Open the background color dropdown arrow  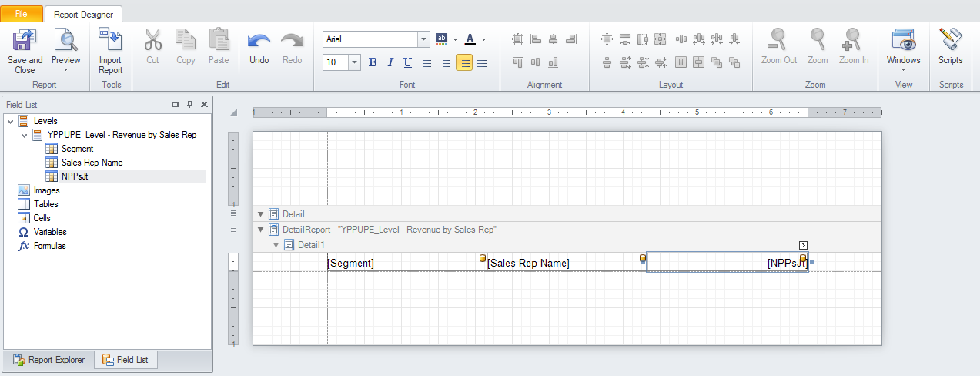click(x=455, y=39)
